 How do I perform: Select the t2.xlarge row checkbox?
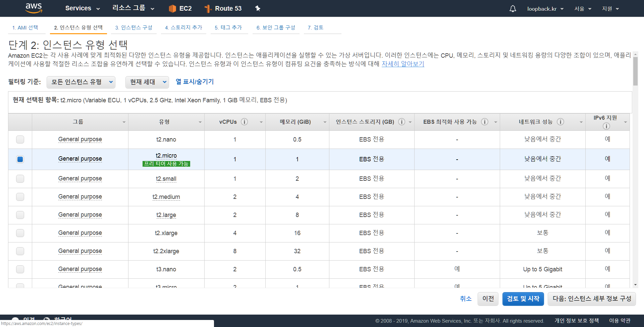point(20,233)
